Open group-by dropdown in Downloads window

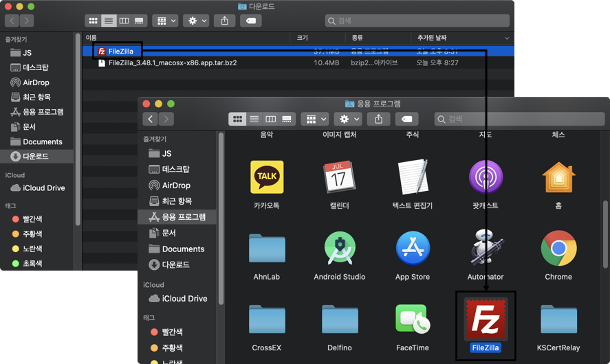[x=165, y=21]
